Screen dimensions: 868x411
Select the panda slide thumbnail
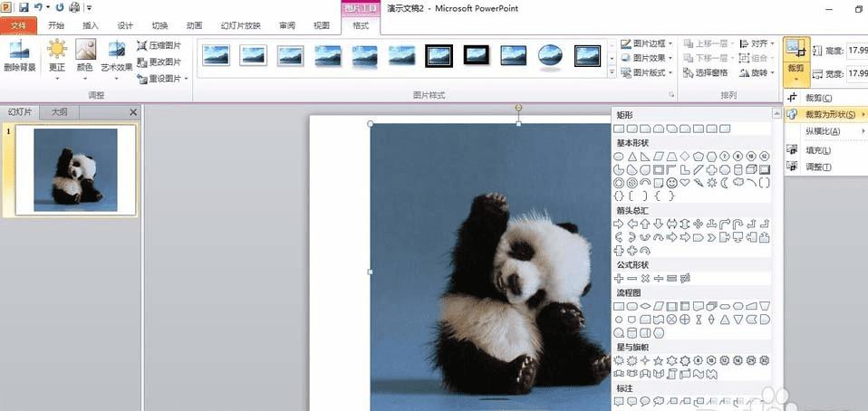click(x=75, y=170)
